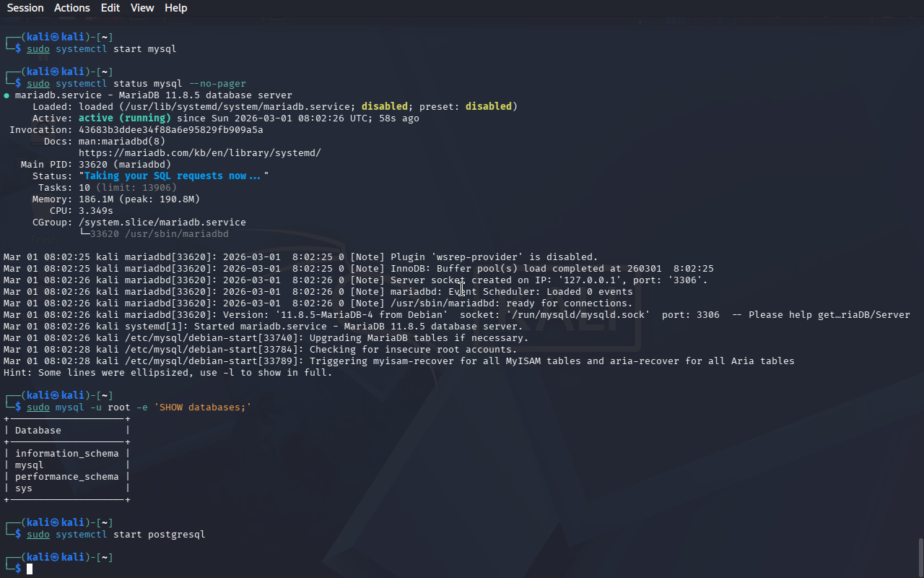The image size is (924, 578).
Task: Click the blue 'Taking your SQL requests now' status
Action: coord(173,176)
